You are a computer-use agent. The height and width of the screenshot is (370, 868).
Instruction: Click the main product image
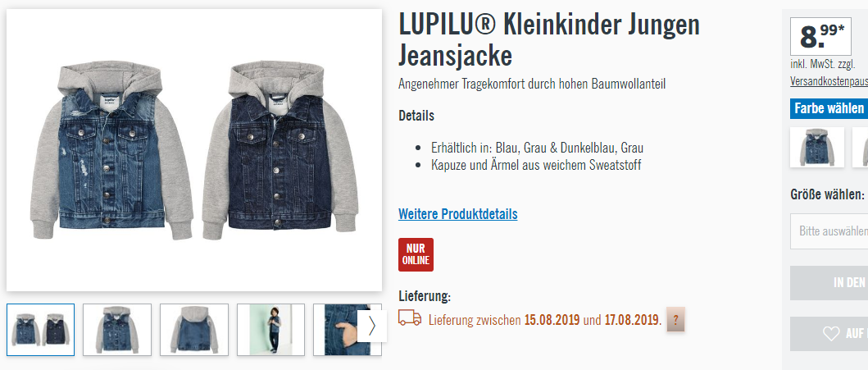pyautogui.click(x=194, y=150)
